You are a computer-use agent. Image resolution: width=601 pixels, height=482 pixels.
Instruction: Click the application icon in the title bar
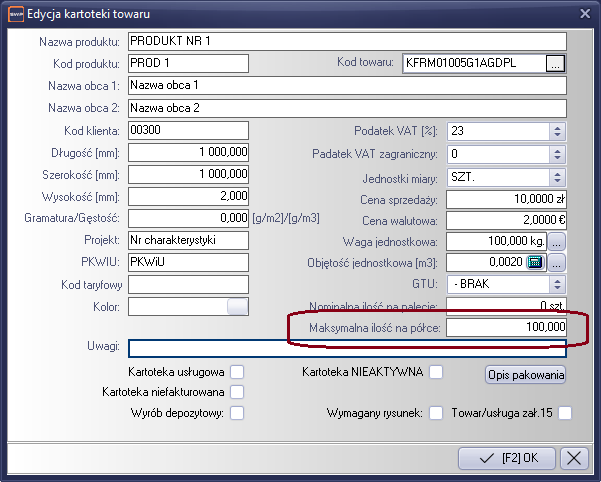(x=16, y=13)
